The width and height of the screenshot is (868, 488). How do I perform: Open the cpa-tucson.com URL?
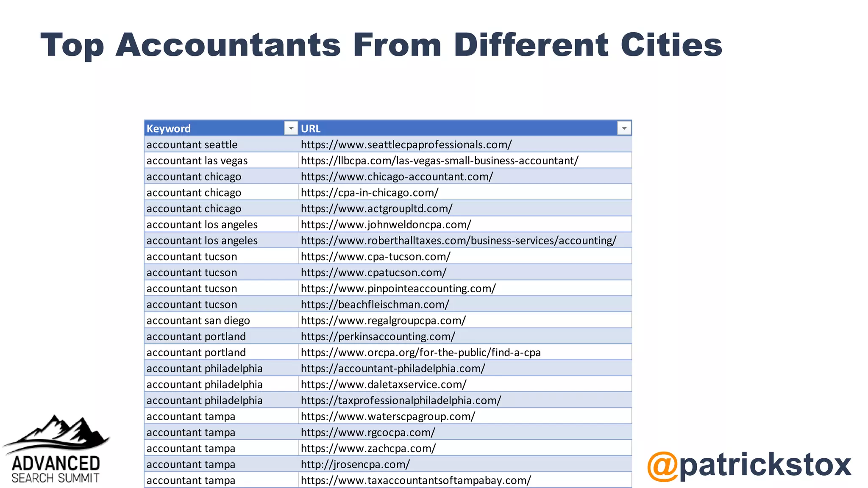tap(376, 256)
